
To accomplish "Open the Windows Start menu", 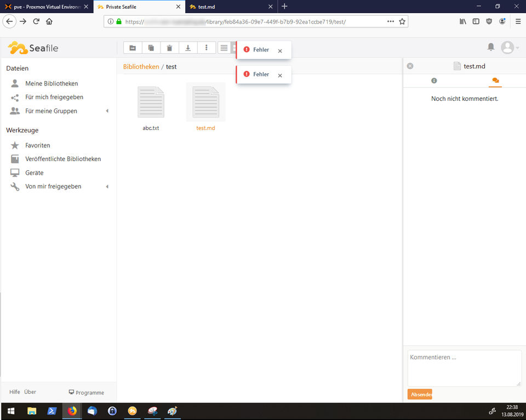I will (x=11, y=411).
